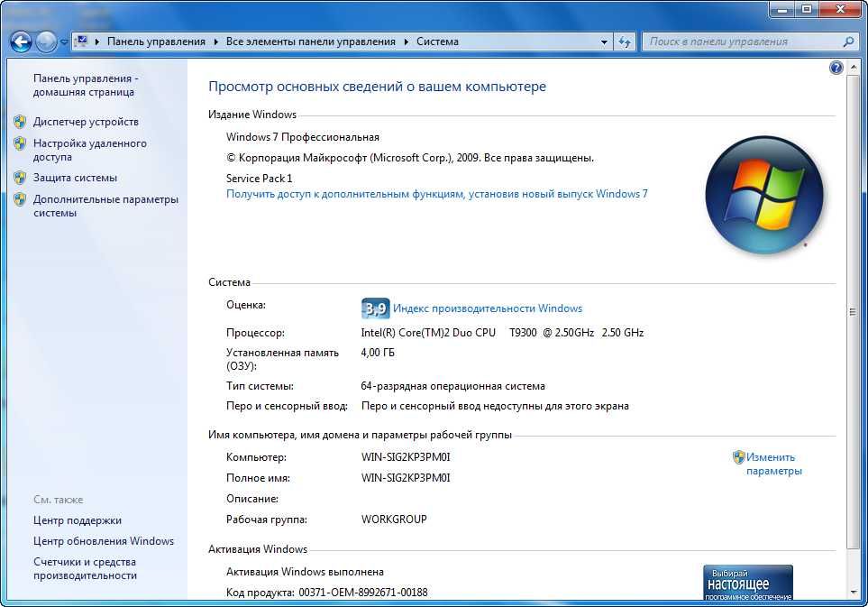This screenshot has height=607, width=868.
Task: Open Диспетчер устройств link
Action: pyautogui.click(x=86, y=122)
